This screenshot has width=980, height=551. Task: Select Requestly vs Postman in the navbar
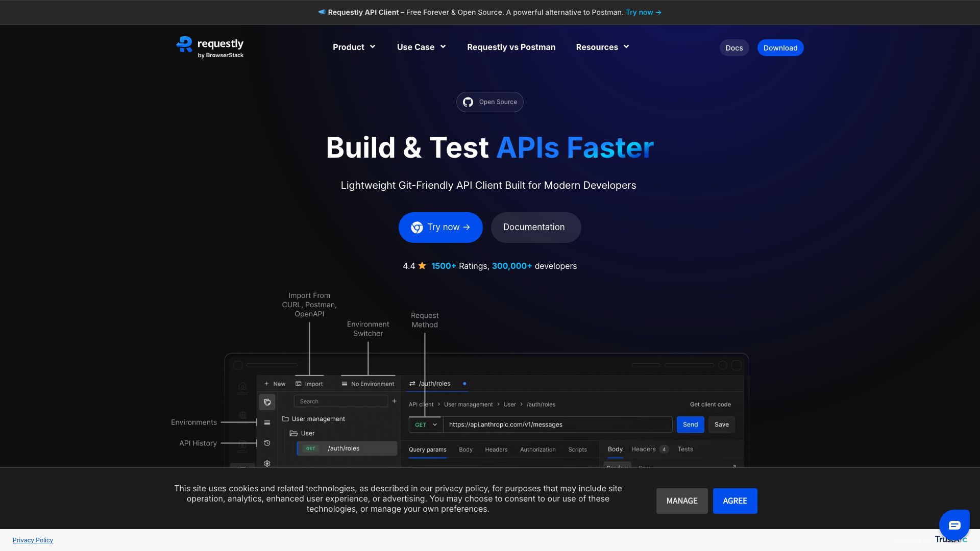(x=511, y=47)
